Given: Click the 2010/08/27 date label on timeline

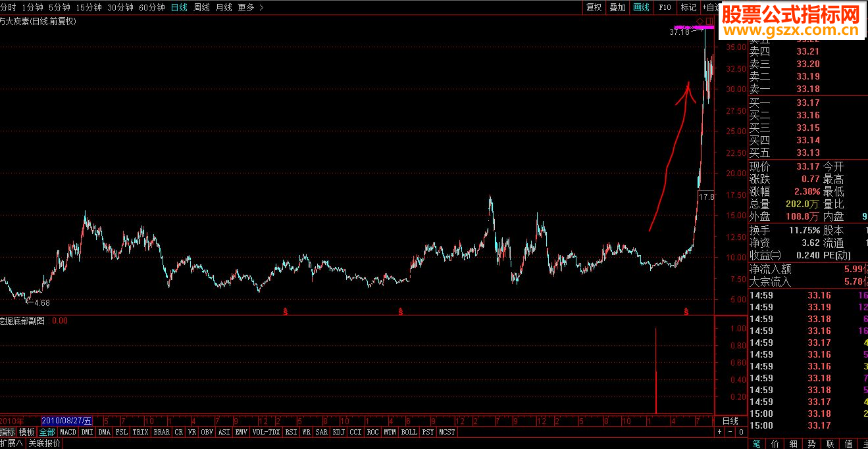Looking at the screenshot, I should click(x=67, y=421).
